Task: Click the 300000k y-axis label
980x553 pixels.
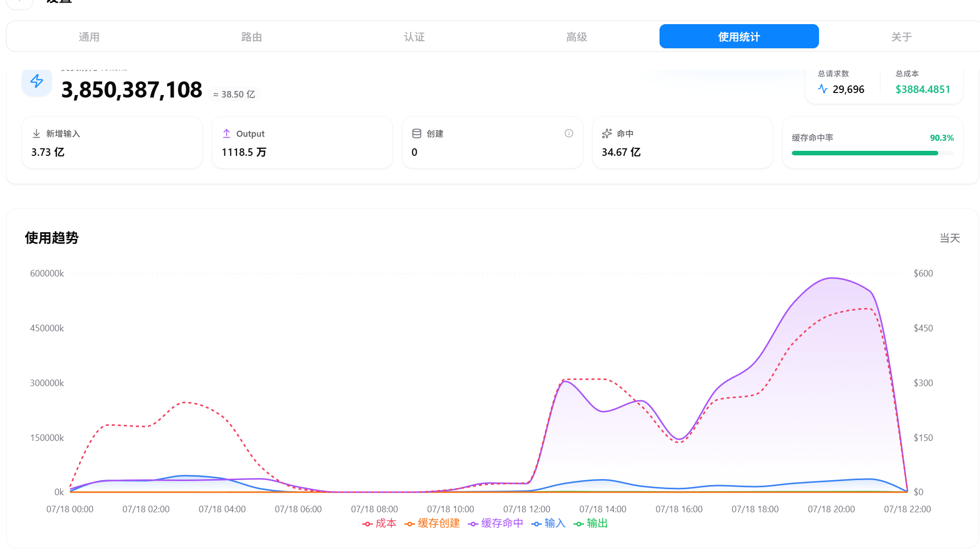Action: coord(47,383)
